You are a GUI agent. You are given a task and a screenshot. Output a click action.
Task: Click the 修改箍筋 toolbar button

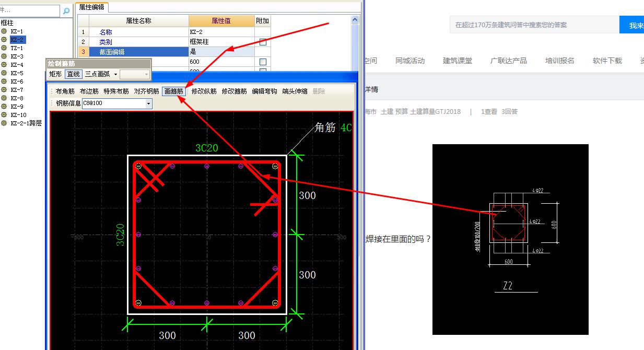234,91
